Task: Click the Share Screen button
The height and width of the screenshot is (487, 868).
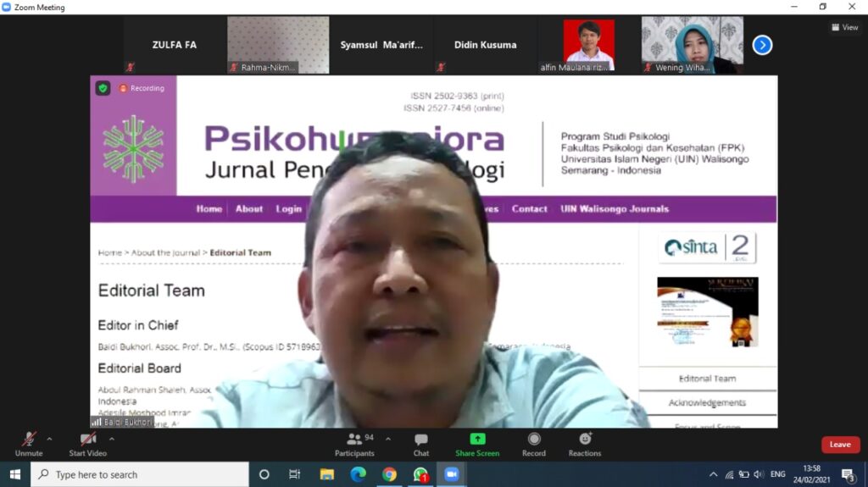Action: click(477, 445)
